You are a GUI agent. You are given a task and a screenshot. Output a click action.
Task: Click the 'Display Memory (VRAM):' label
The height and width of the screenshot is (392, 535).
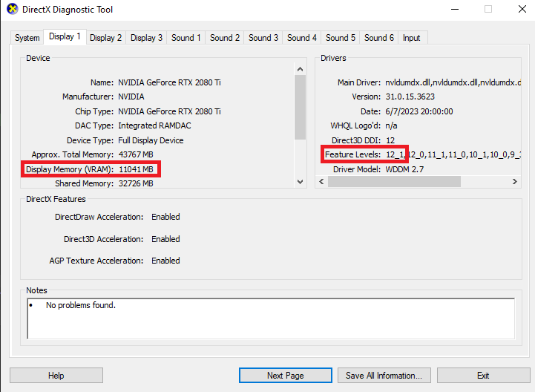(x=70, y=169)
